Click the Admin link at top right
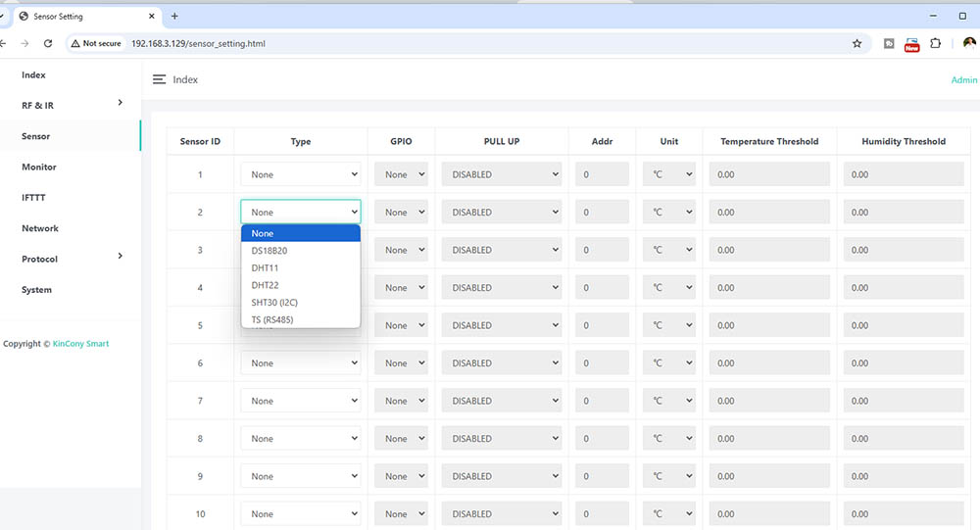 pyautogui.click(x=964, y=80)
